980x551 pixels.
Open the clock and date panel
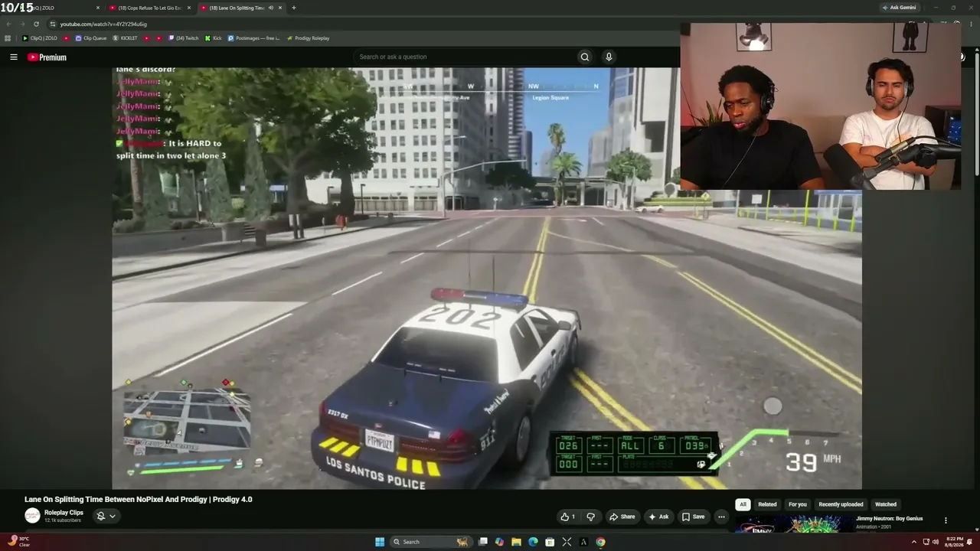(x=955, y=542)
